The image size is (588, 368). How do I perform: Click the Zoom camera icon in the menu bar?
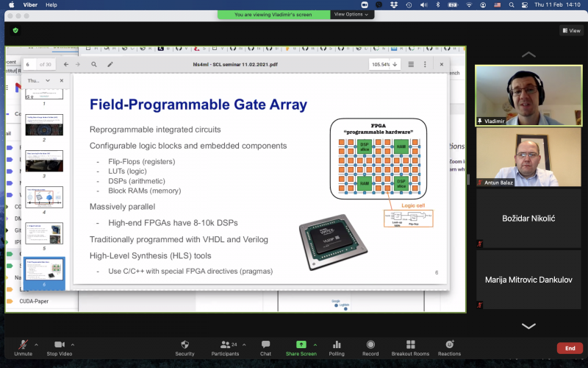365,5
